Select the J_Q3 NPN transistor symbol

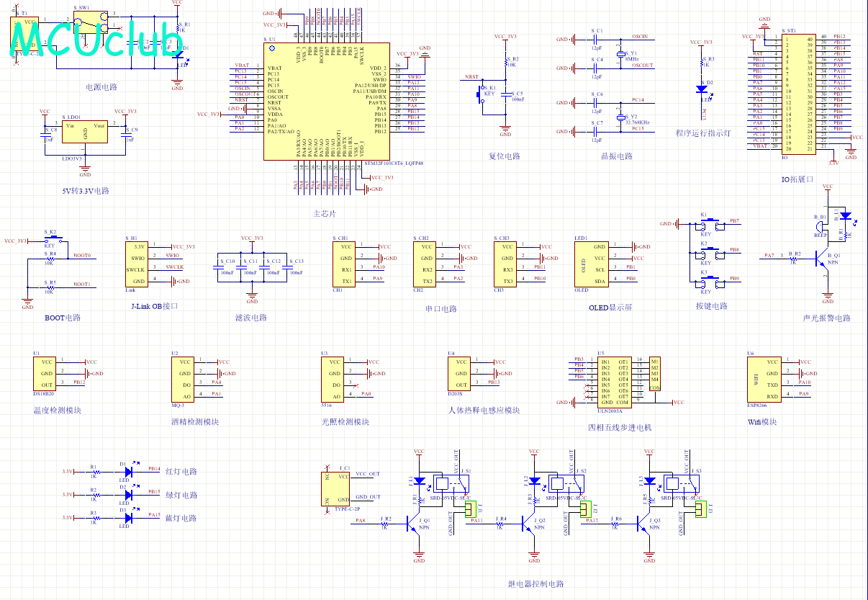pyautogui.click(x=643, y=524)
